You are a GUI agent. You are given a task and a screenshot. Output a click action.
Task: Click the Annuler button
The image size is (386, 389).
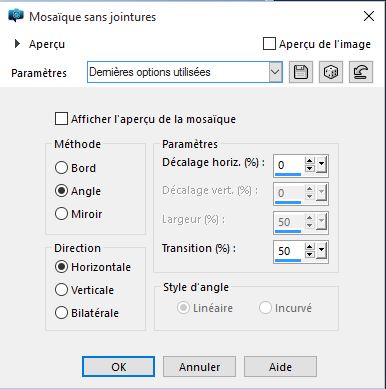(199, 367)
